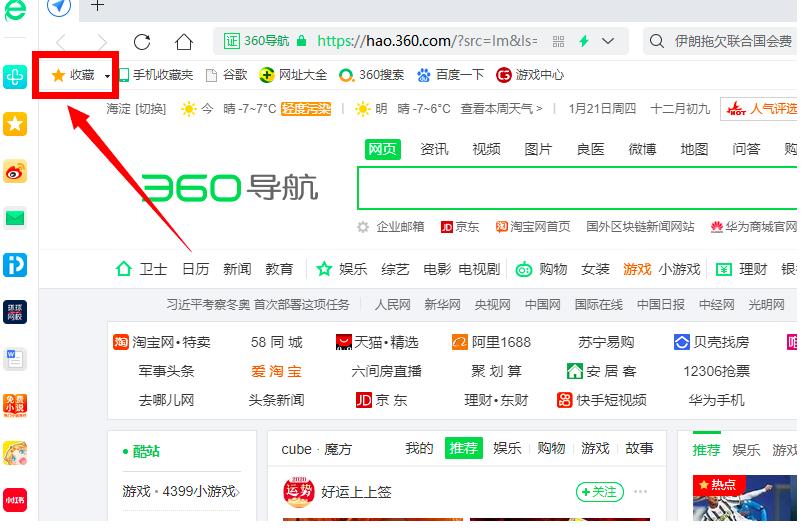Click the forward navigation arrow
Viewport: 806px width, 529px height.
pos(102,42)
